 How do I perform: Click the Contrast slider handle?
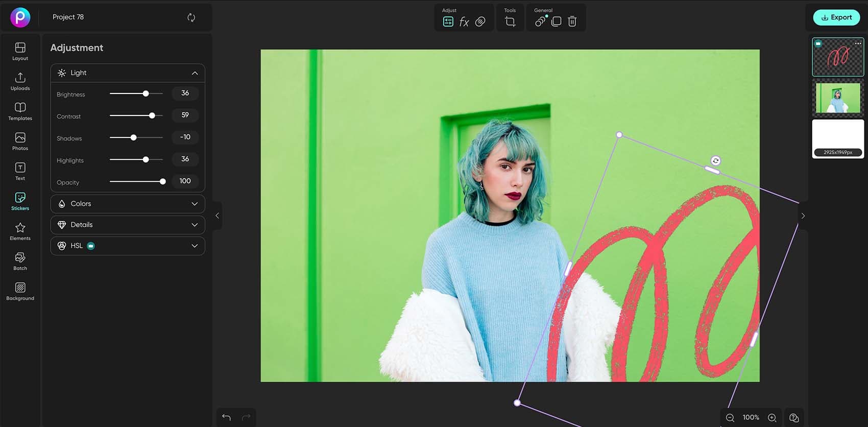[152, 115]
